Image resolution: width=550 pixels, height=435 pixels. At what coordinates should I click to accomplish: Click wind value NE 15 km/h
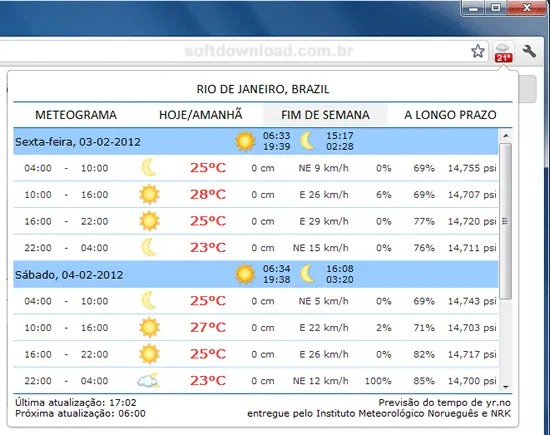[321, 248]
